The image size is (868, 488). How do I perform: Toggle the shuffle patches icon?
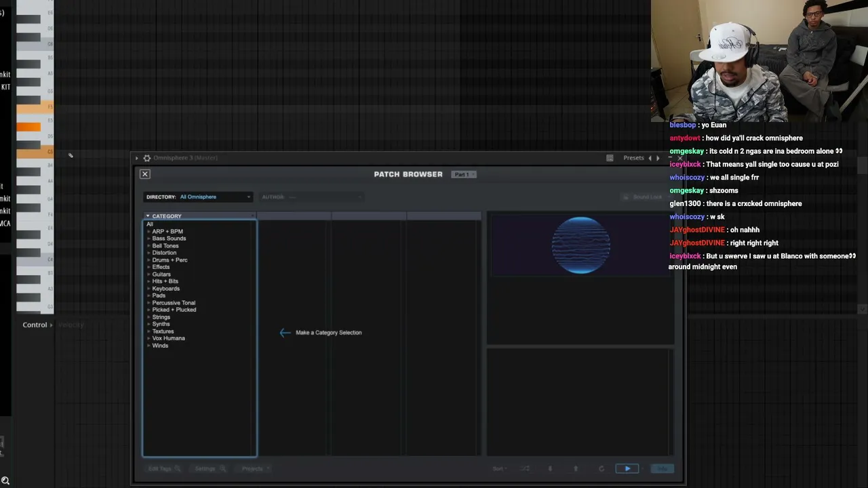tap(525, 469)
